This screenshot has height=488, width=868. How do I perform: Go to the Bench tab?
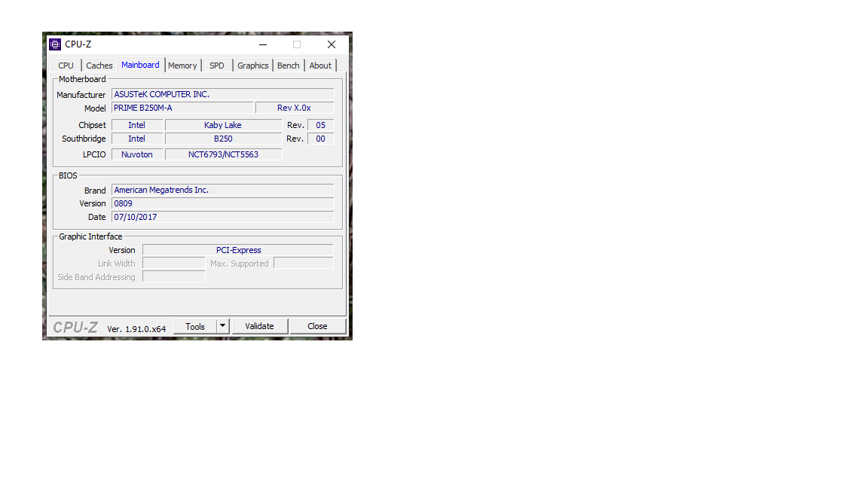pos(289,66)
